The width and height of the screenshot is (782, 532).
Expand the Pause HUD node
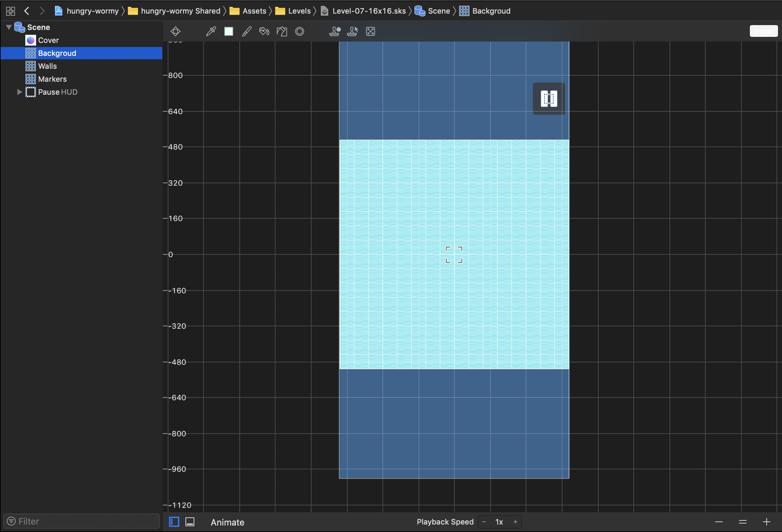pos(19,92)
